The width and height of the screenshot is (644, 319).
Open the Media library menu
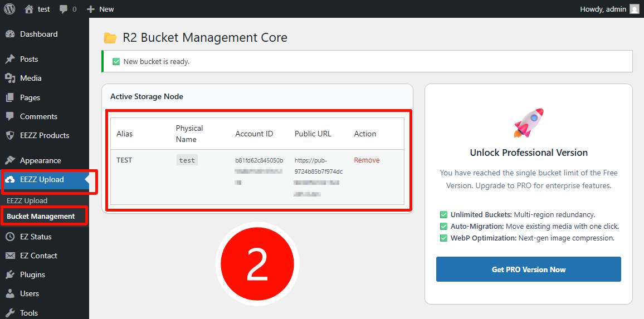(31, 78)
